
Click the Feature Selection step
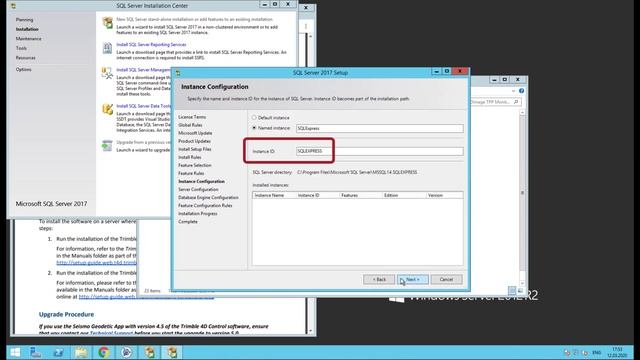coord(195,165)
